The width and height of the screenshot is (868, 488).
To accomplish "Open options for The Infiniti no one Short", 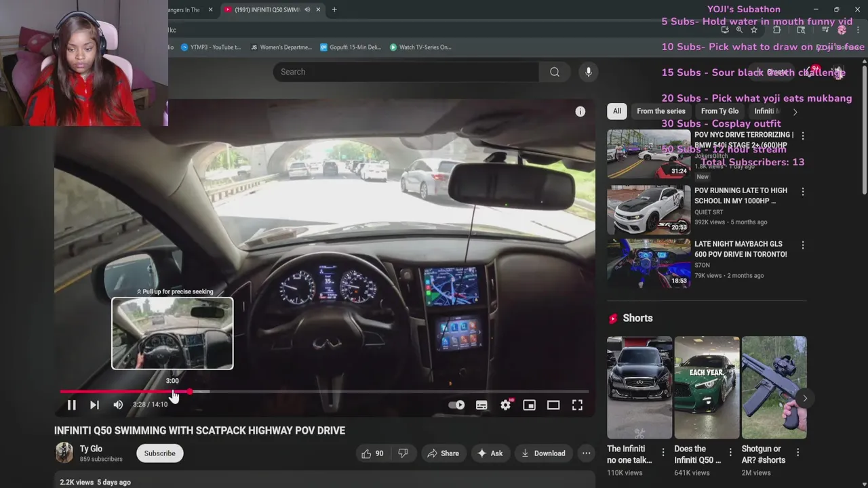I will coord(663,452).
